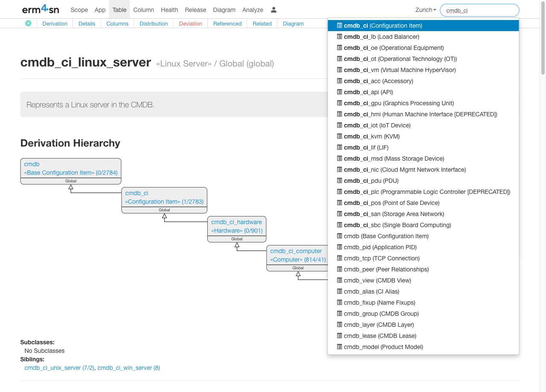Click table icon beside cmdb_ci_kvm (KVM)
This screenshot has height=392, width=546.
pos(340,136)
